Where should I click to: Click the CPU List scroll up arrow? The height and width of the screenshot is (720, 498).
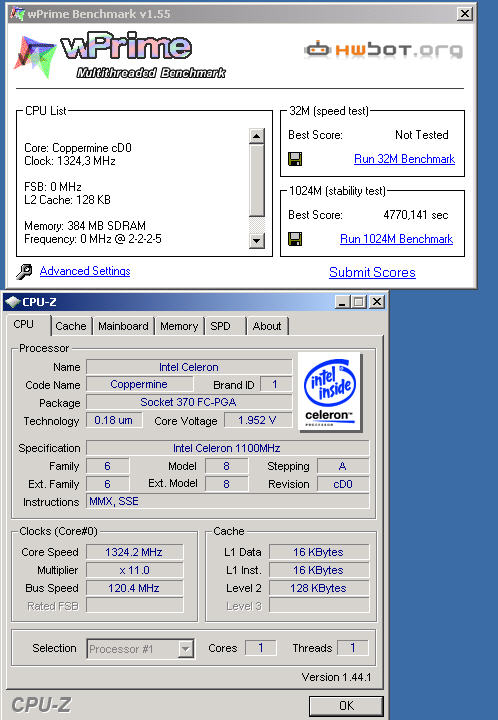coord(257,136)
